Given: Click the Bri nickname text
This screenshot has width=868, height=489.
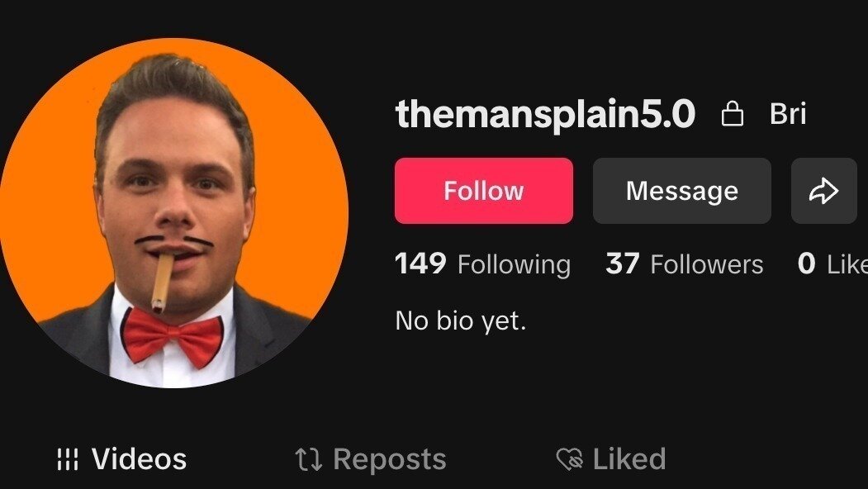Looking at the screenshot, I should [x=788, y=113].
